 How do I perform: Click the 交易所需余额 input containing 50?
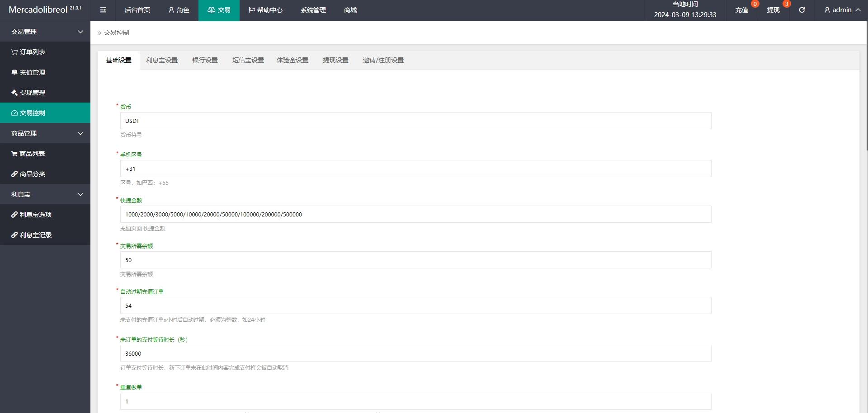click(x=415, y=260)
